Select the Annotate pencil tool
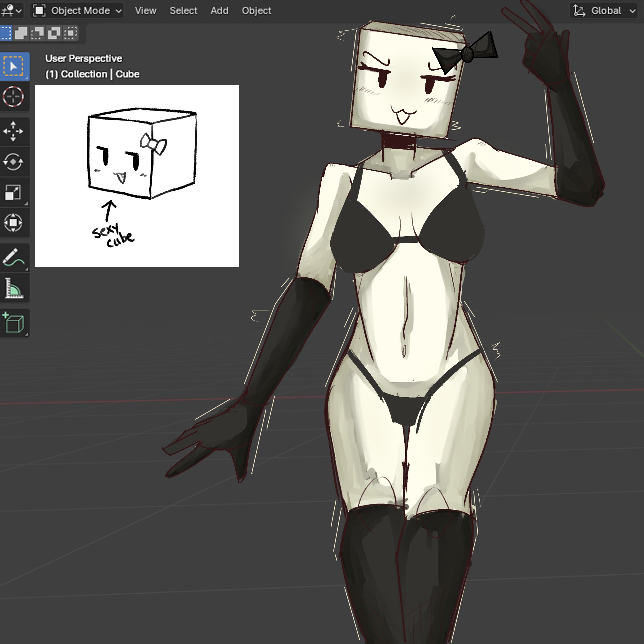Screen dimensions: 644x644 14,257
